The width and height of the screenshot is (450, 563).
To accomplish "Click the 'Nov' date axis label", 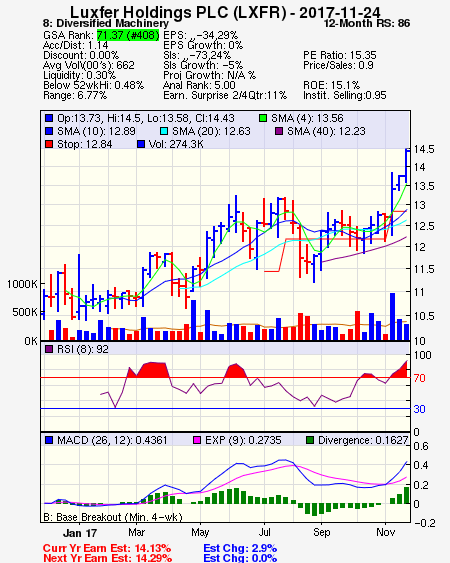I will pos(385,532).
